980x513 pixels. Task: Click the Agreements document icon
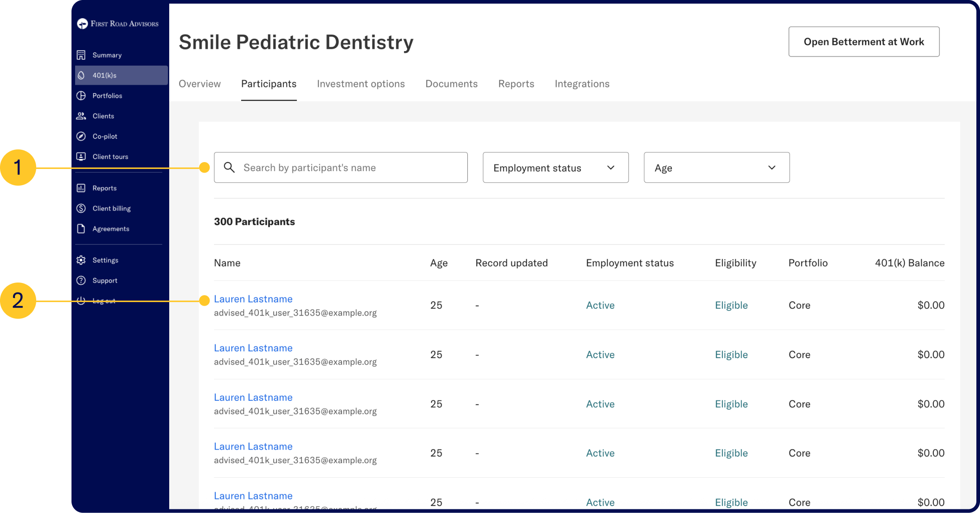(81, 229)
